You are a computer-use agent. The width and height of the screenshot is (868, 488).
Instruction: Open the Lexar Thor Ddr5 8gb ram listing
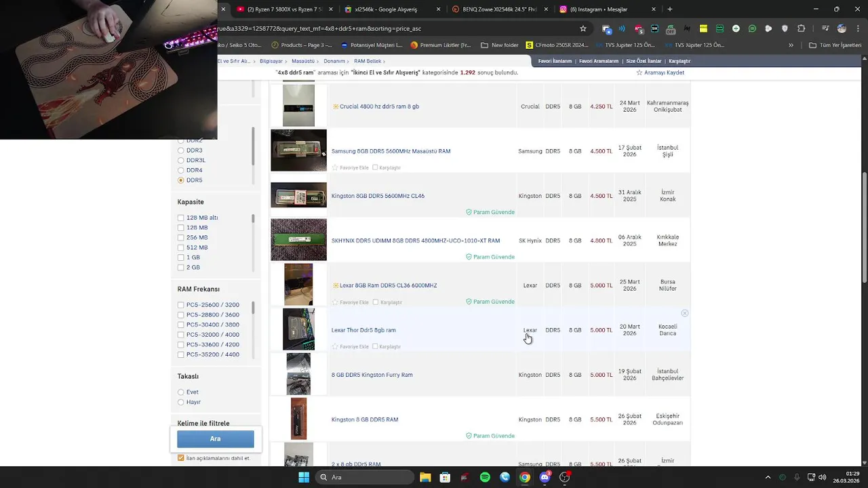363,330
